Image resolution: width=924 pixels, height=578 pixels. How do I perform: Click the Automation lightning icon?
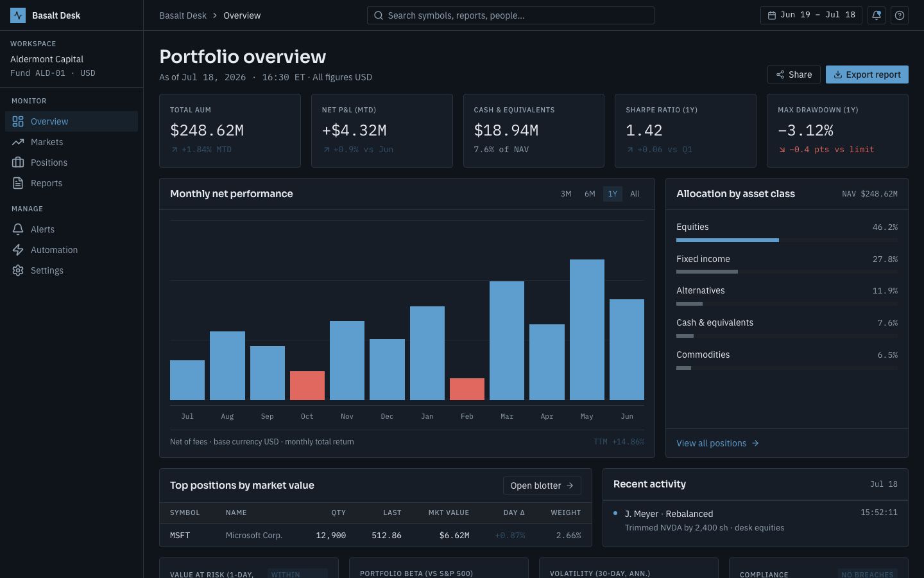(18, 250)
